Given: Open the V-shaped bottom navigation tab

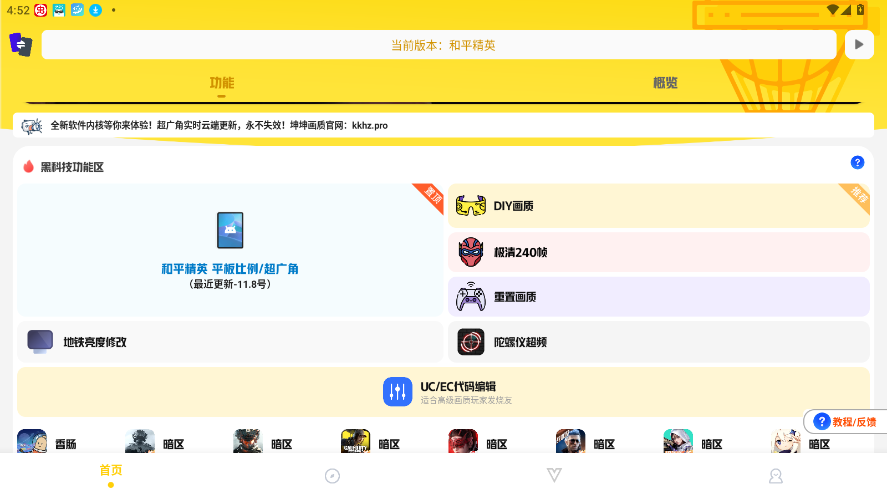Looking at the screenshot, I should pyautogui.click(x=554, y=475).
